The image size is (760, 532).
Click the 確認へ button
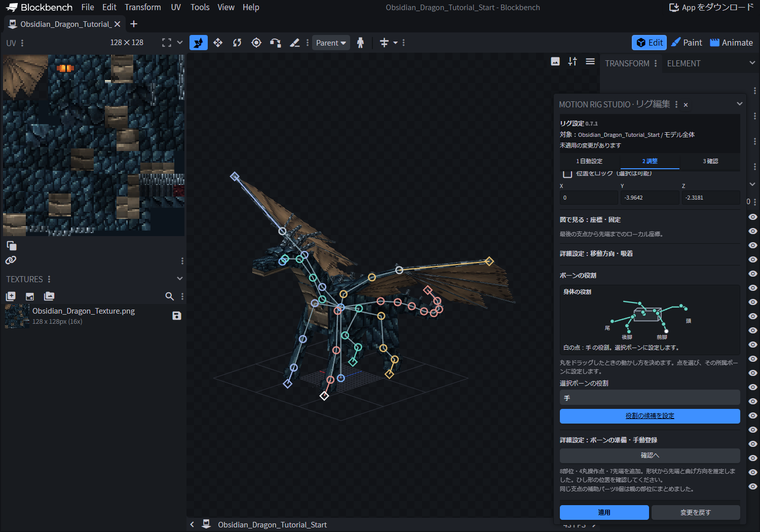point(650,455)
